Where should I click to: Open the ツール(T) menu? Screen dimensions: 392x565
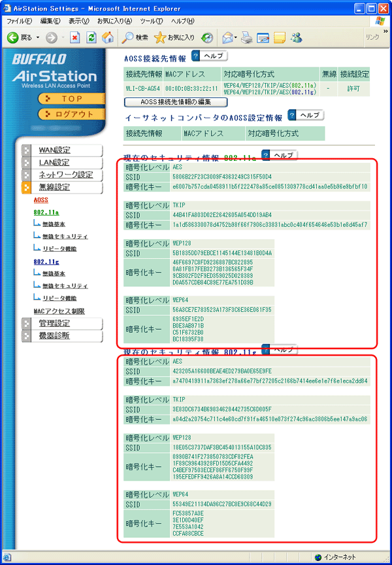point(152,22)
